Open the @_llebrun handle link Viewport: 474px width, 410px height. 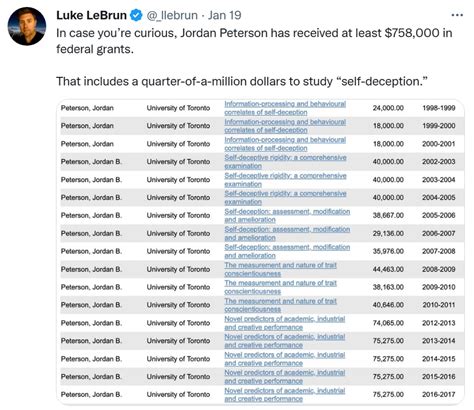click(172, 15)
